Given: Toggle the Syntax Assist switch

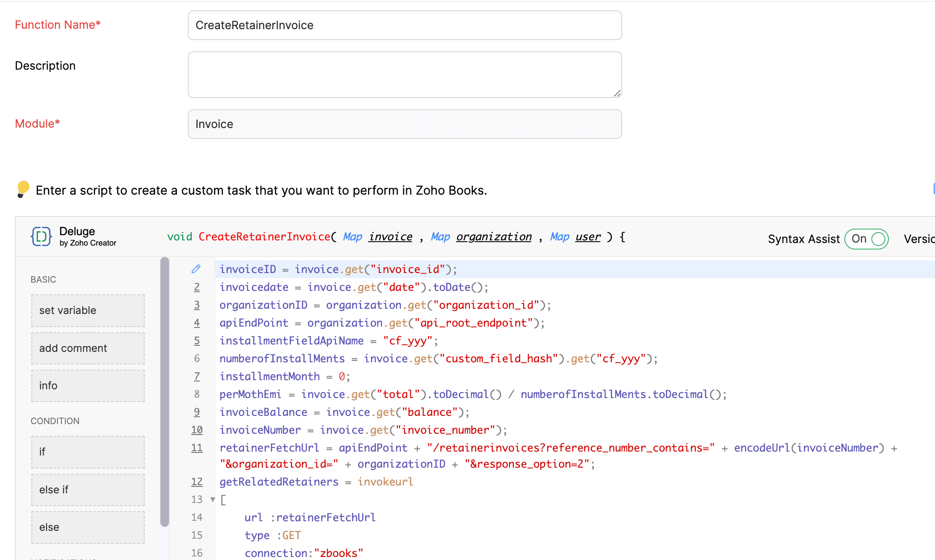Looking at the screenshot, I should (x=866, y=239).
